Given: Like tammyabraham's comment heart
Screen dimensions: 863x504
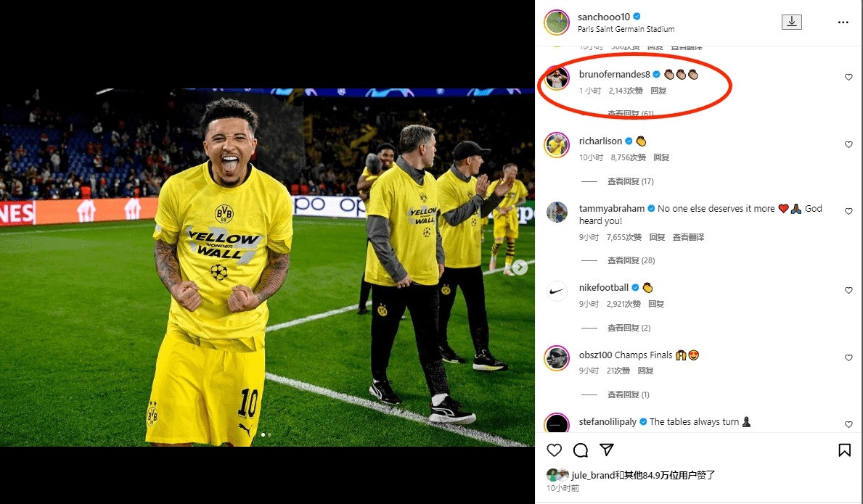Looking at the screenshot, I should pos(848,211).
